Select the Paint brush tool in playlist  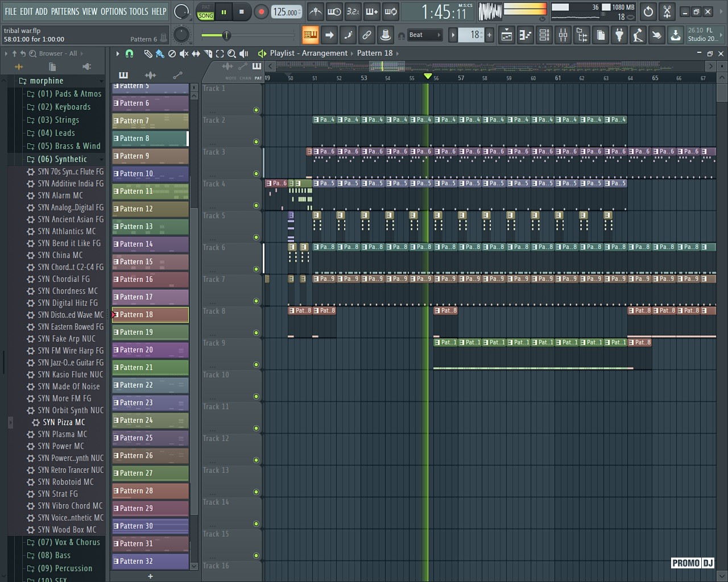pyautogui.click(x=160, y=53)
